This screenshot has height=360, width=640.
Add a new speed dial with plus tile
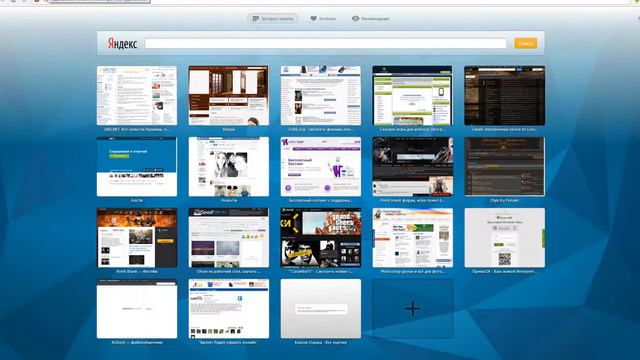coord(412,309)
